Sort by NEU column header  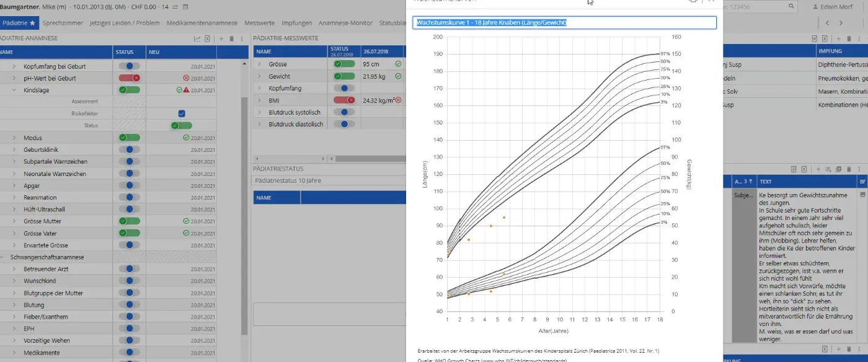(x=182, y=52)
